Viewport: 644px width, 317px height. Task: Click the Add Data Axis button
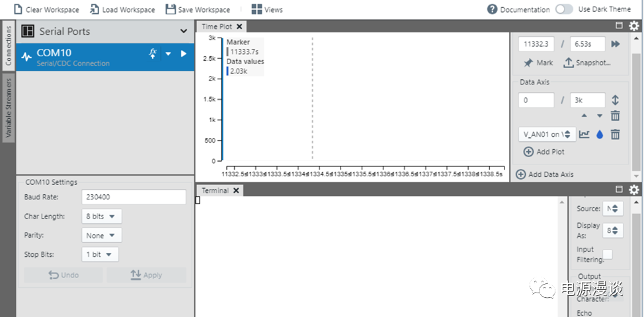tap(545, 174)
